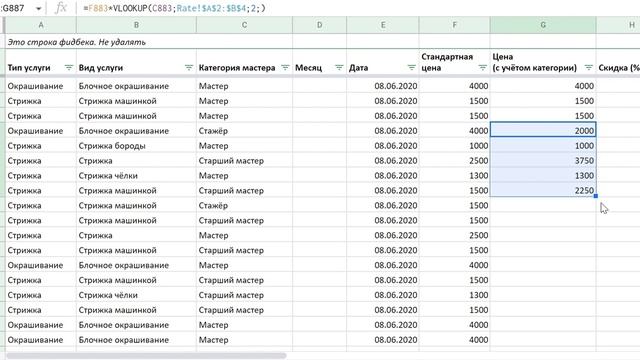Select the cell with value 2000
The height and width of the screenshot is (360, 640).
pos(543,131)
